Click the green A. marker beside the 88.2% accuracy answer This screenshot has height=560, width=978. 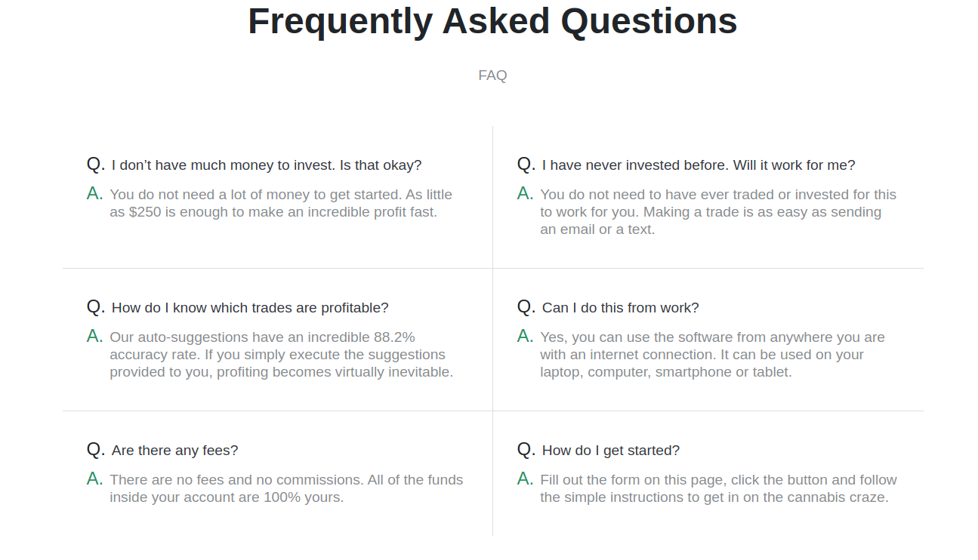[x=95, y=336]
